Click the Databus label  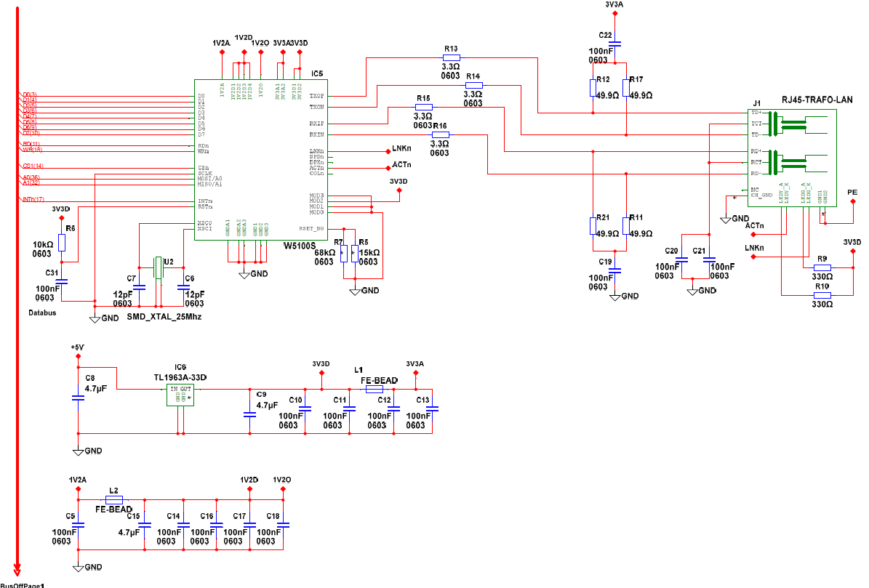[x=42, y=313]
